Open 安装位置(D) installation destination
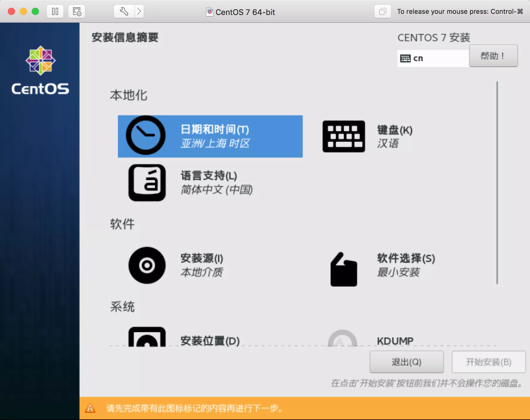 click(210, 341)
